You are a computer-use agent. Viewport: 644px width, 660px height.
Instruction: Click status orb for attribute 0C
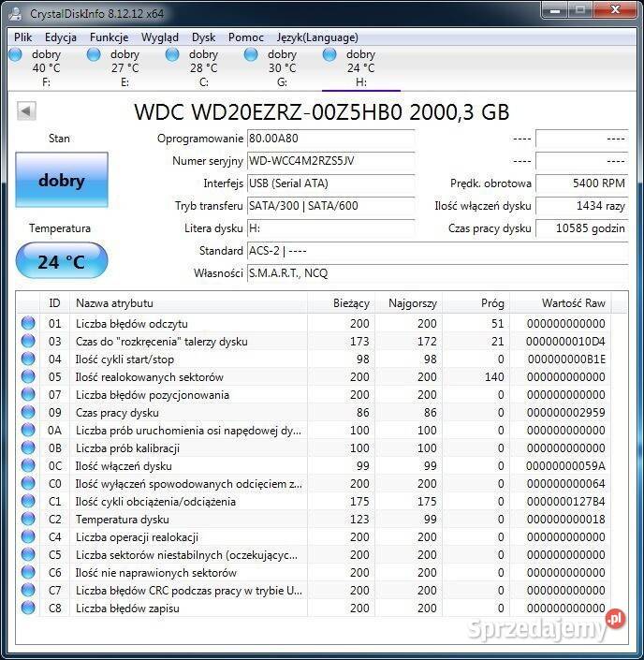(x=28, y=465)
